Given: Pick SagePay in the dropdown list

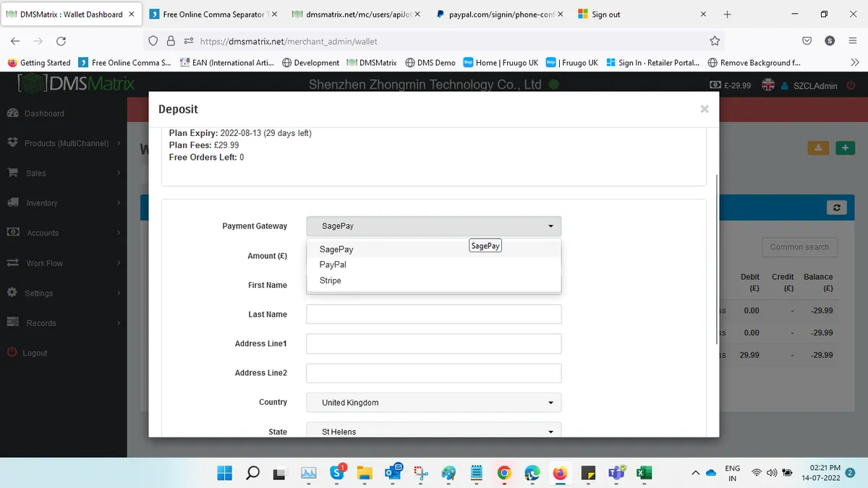Looking at the screenshot, I should (x=434, y=249).
